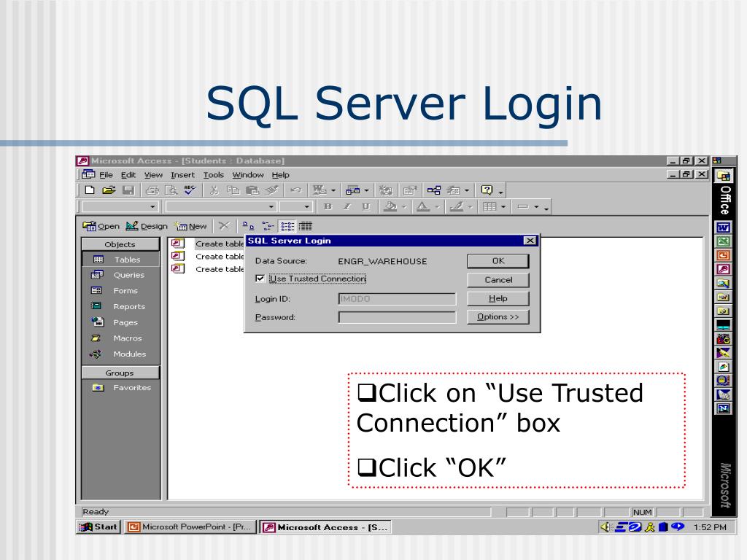Select Macros in the Objects bar
The height and width of the screenshot is (560, 747).
coord(127,338)
